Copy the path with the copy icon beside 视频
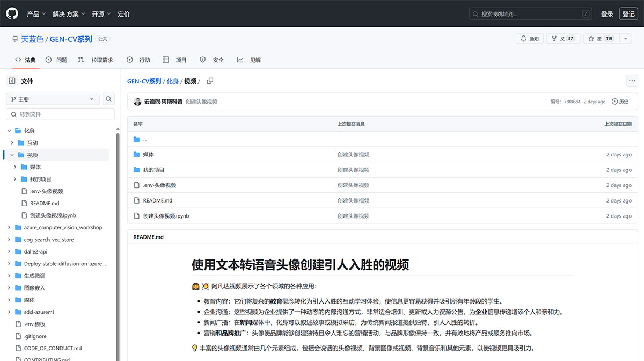This screenshot has width=644, height=361. pos(209,81)
